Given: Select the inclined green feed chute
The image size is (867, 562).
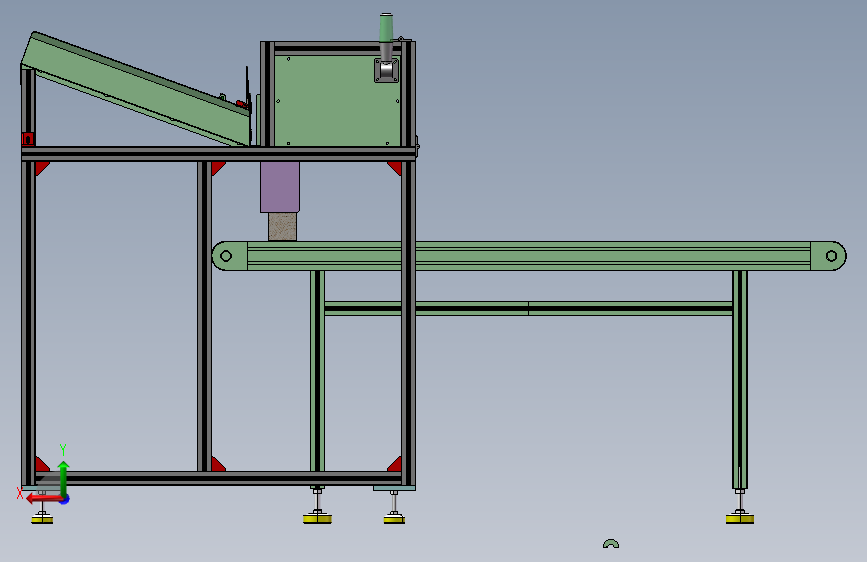Looking at the screenshot, I should tap(137, 89).
